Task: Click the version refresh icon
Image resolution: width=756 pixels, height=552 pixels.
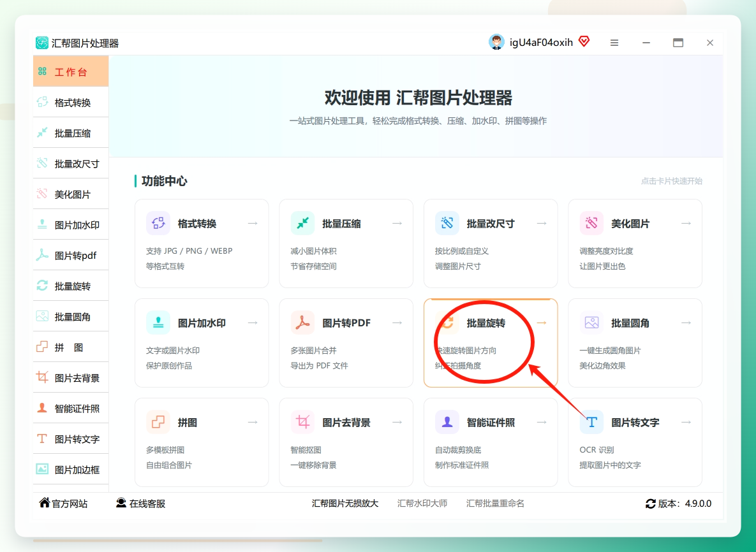Action: tap(650, 504)
